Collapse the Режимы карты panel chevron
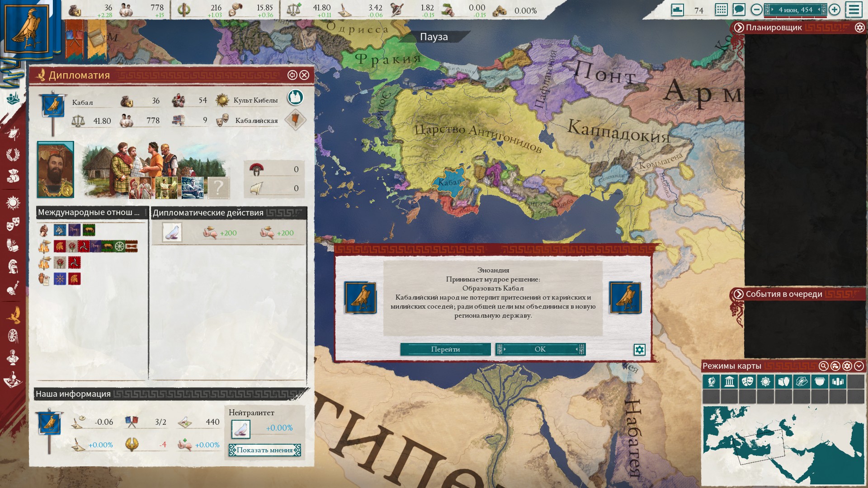The image size is (868, 488). (x=859, y=366)
